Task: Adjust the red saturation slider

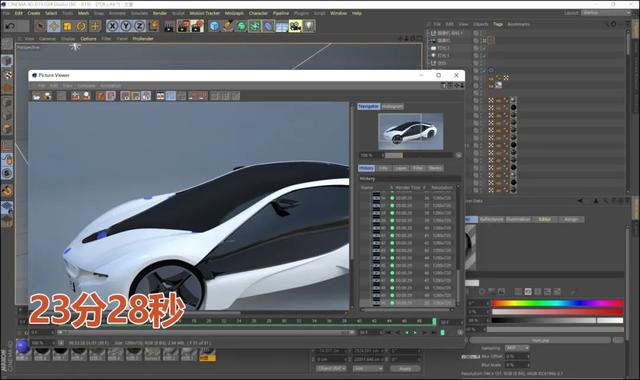Action: point(558,312)
